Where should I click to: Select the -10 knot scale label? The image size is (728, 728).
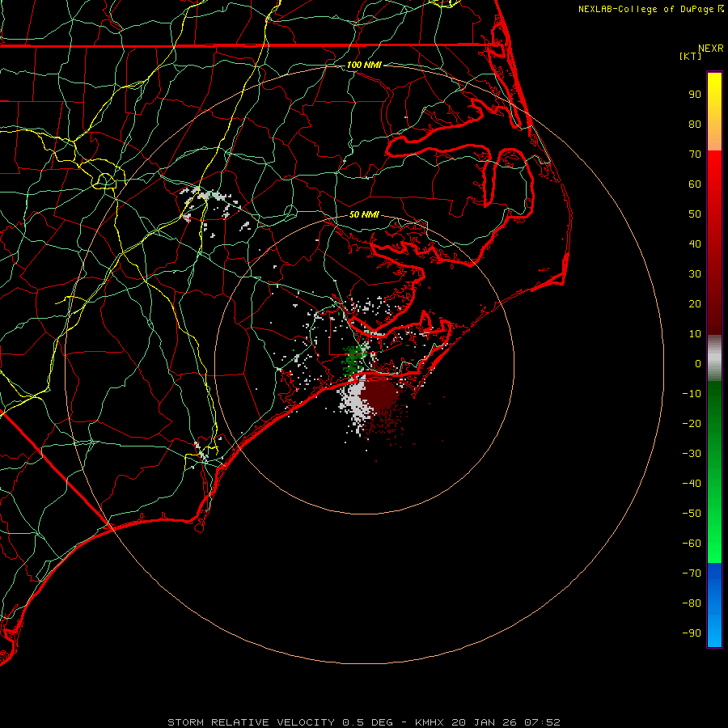tap(692, 394)
